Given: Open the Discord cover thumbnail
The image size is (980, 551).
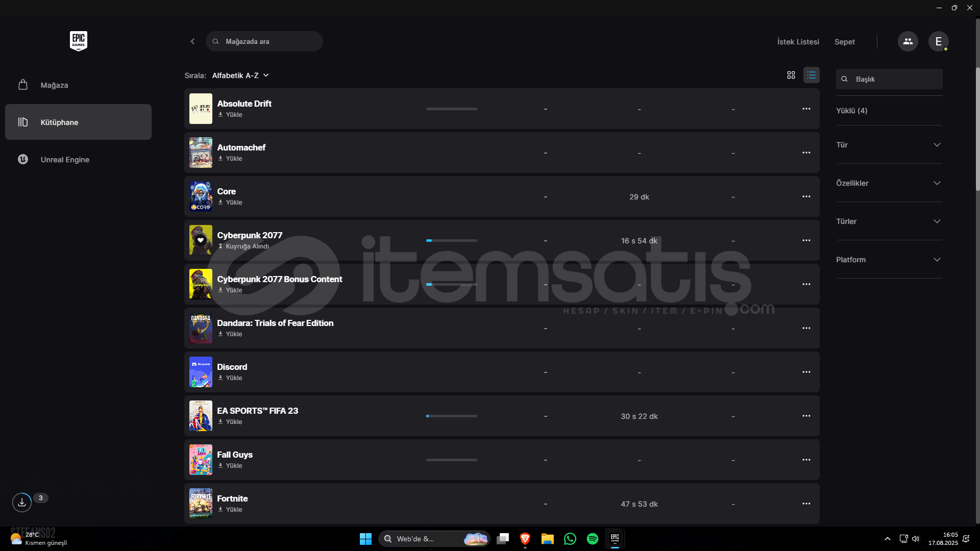Looking at the screenshot, I should pyautogui.click(x=201, y=372).
